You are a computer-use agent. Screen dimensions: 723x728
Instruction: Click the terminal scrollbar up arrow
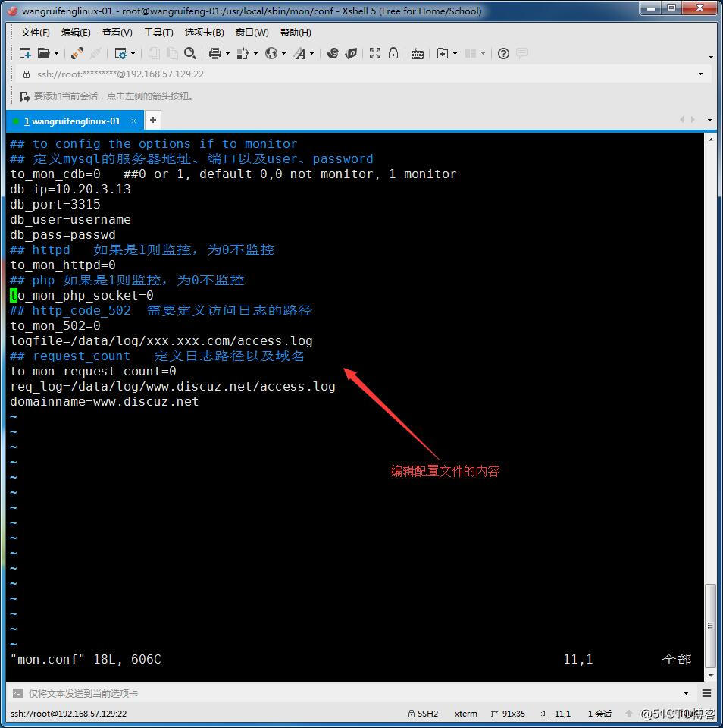tap(710, 140)
